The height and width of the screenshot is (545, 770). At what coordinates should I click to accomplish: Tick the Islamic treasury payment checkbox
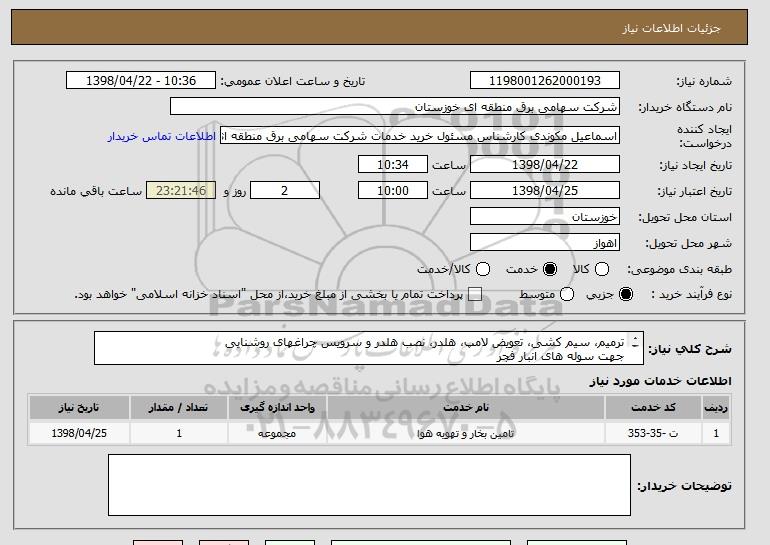474,294
